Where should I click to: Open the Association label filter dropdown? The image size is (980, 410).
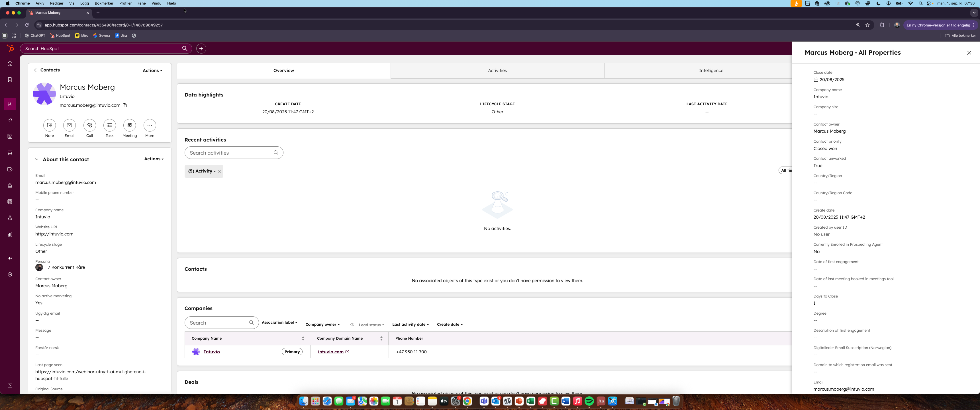pyautogui.click(x=280, y=323)
